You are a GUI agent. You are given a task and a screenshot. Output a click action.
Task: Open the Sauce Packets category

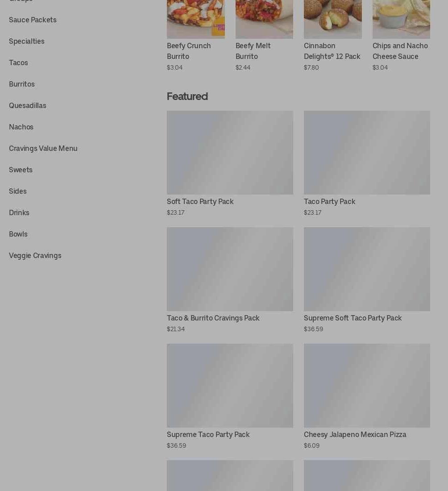33,20
